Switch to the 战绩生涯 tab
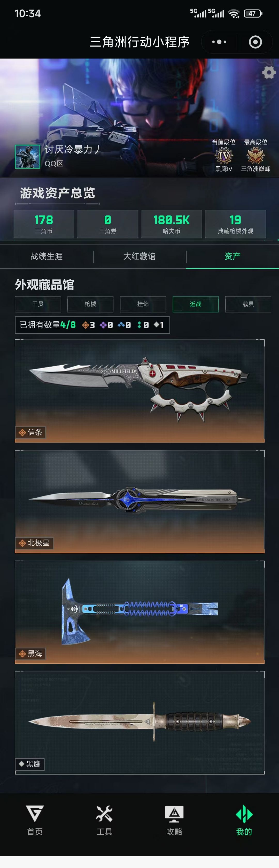The height and width of the screenshot is (868, 279). (x=47, y=257)
